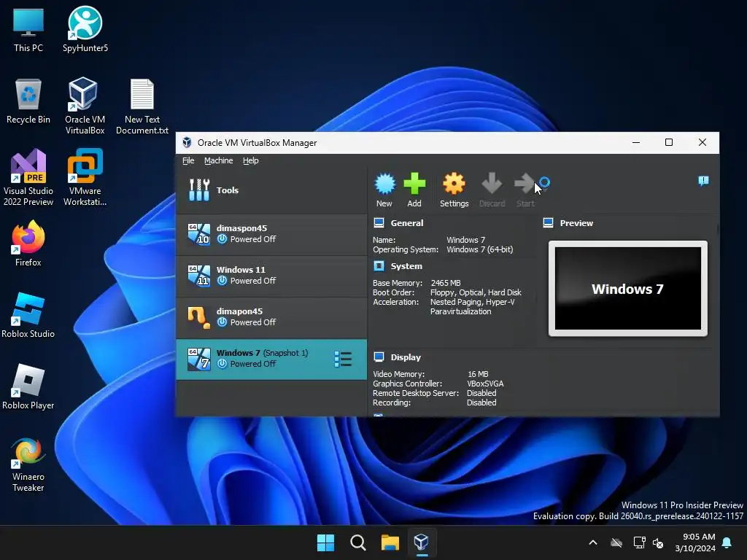The width and height of the screenshot is (747, 560).
Task: Click the Remote Desktop Server Disabled value
Action: coord(481,393)
